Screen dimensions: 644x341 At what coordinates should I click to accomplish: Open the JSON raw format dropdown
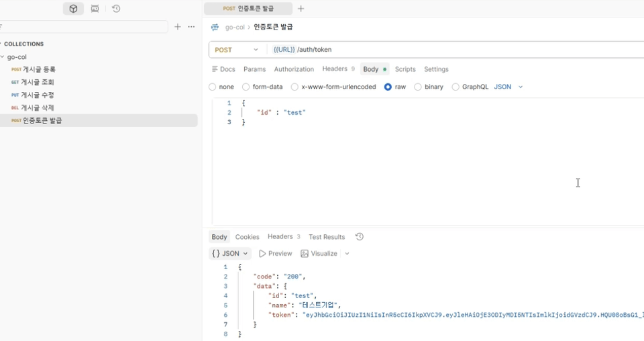pyautogui.click(x=508, y=87)
